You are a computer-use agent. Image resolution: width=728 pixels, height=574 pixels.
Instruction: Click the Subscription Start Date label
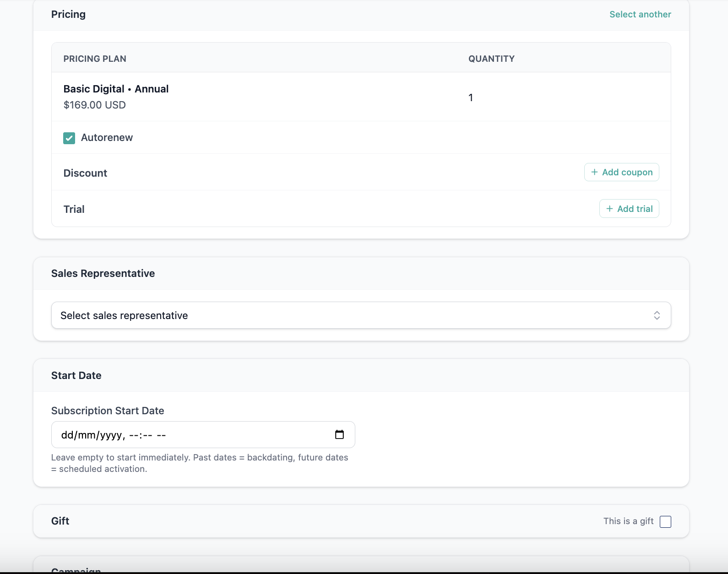(x=108, y=411)
